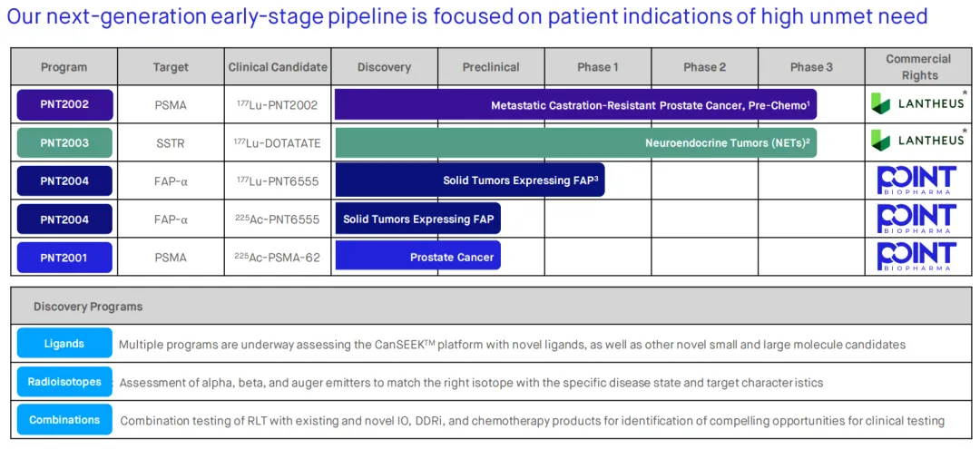Select the Prostate Cancer discovery-stage bar
The height and width of the screenshot is (449, 980).
click(417, 257)
